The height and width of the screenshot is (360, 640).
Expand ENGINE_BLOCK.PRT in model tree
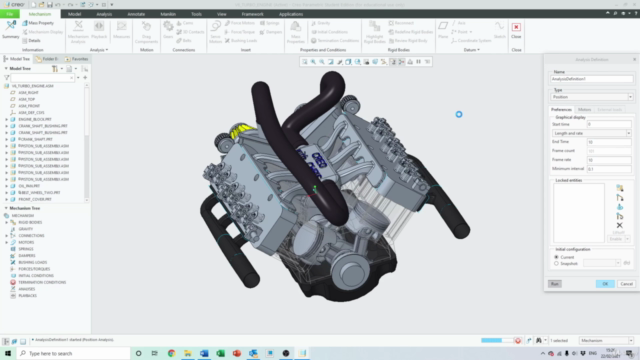(7, 119)
